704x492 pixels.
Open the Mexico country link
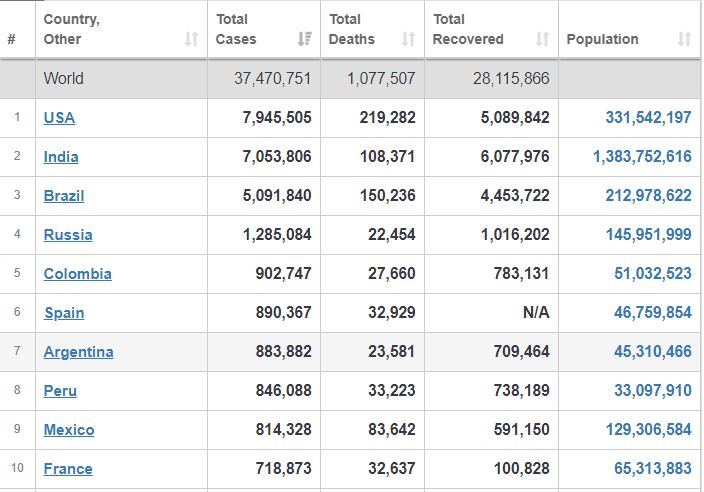[69, 430]
